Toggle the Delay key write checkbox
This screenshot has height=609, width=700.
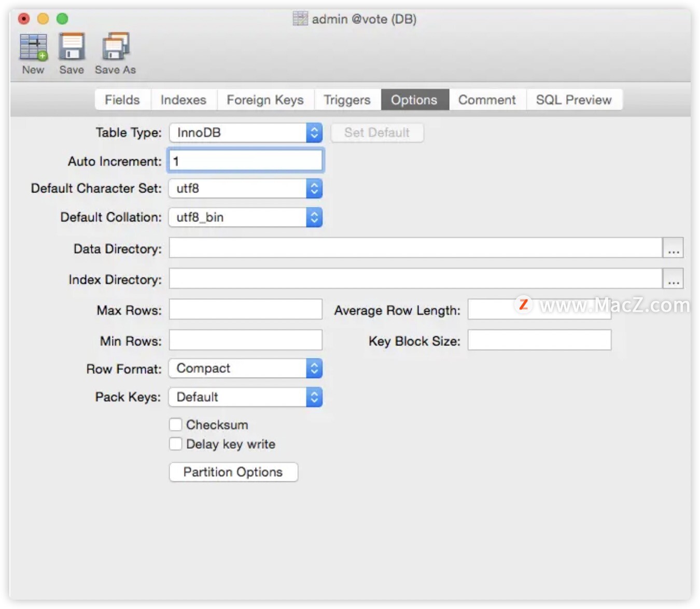(176, 444)
